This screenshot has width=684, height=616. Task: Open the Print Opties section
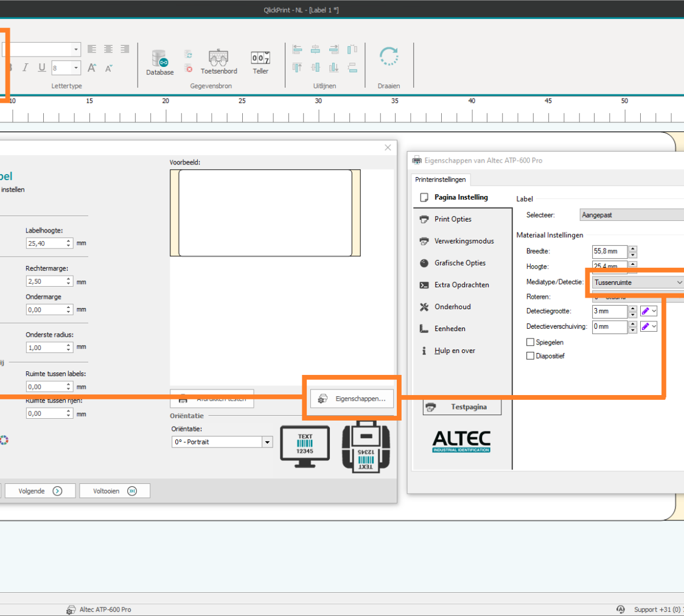(453, 219)
